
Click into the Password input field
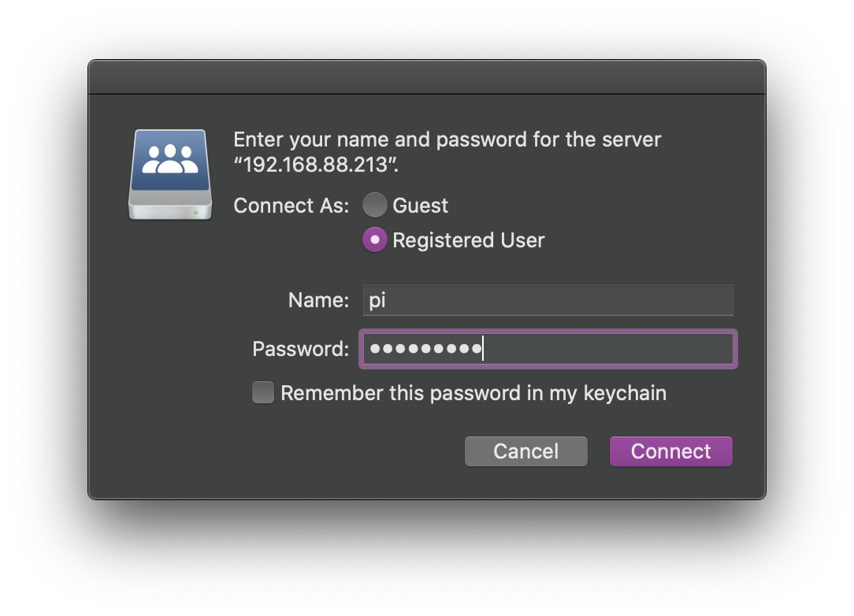548,349
